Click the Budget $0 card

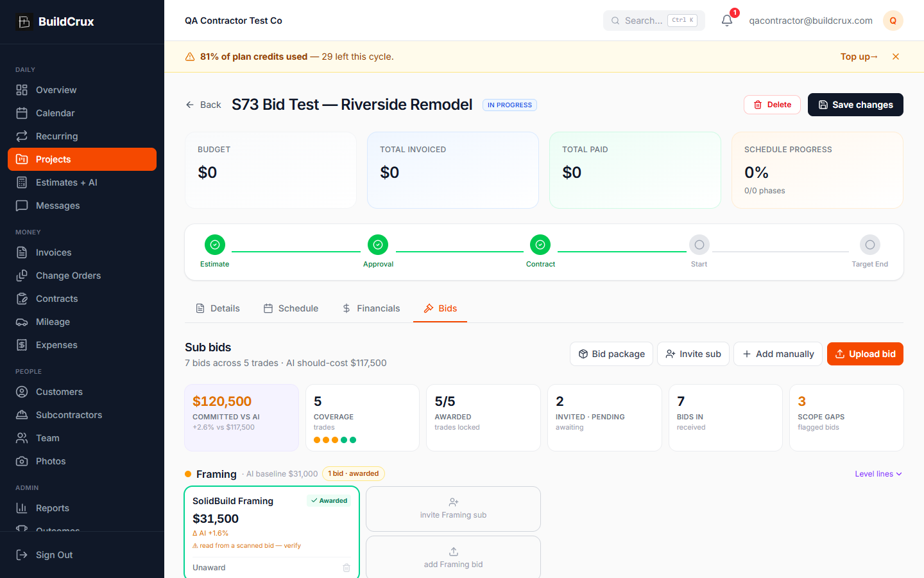pyautogui.click(x=271, y=170)
